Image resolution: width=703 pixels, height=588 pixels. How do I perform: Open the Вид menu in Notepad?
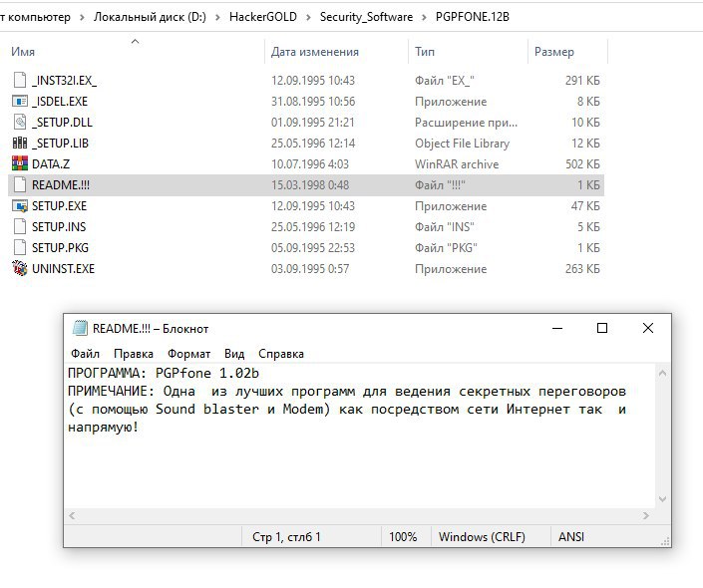(234, 354)
